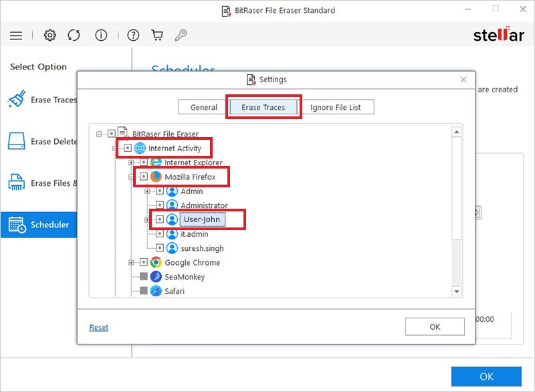Image resolution: width=535 pixels, height=392 pixels.
Task: Expand the User-John node
Action: pyautogui.click(x=147, y=219)
